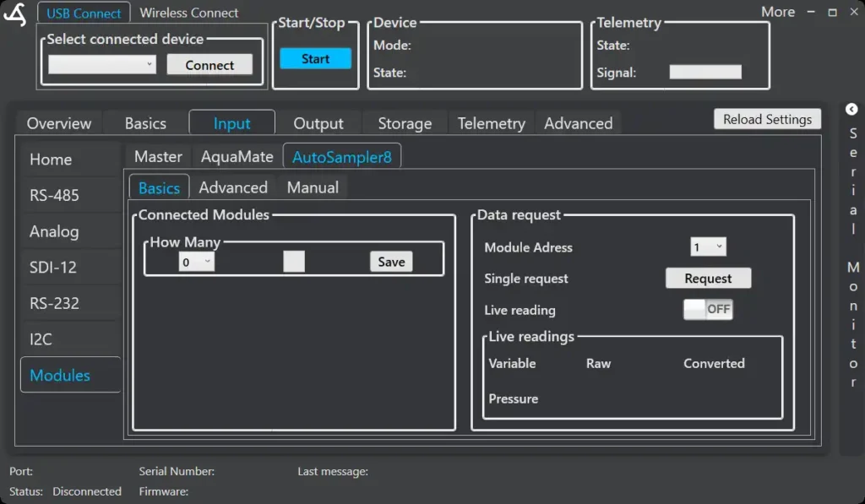Click the app logo icon
865x504 pixels.
pos(15,14)
